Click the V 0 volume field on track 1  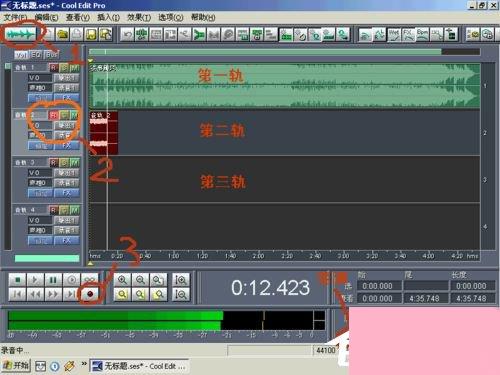(x=40, y=78)
